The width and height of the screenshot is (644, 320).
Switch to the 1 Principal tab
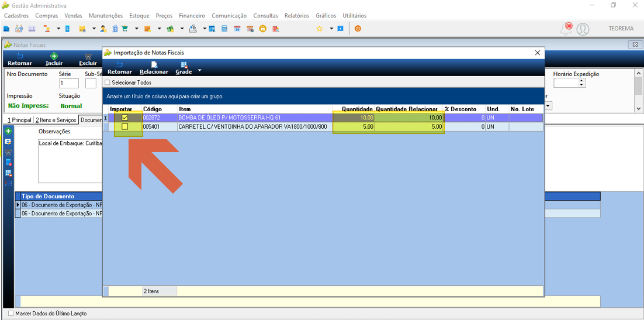point(19,120)
